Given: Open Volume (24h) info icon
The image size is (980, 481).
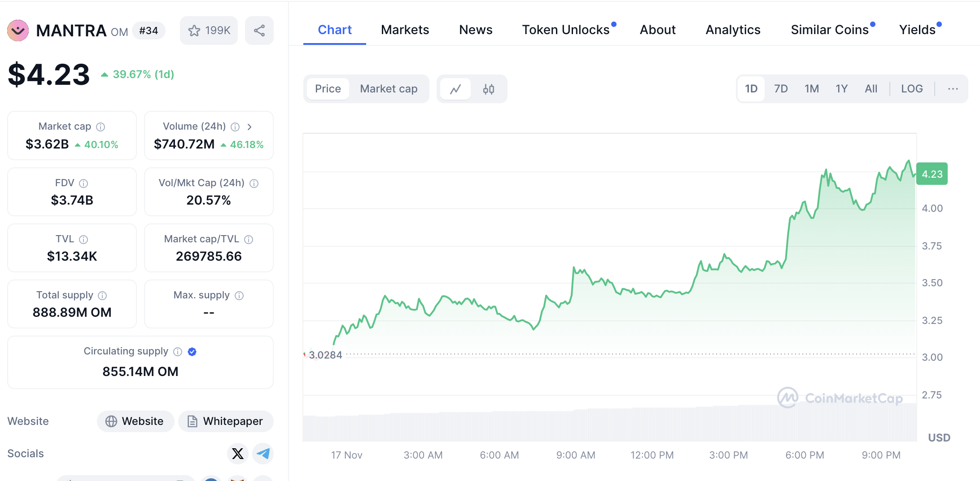Looking at the screenshot, I should click(x=235, y=127).
